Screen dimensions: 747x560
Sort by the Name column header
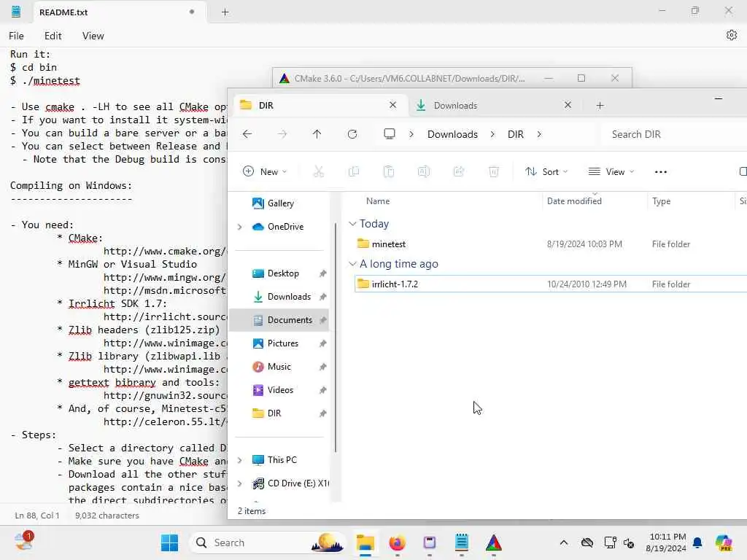pos(378,201)
